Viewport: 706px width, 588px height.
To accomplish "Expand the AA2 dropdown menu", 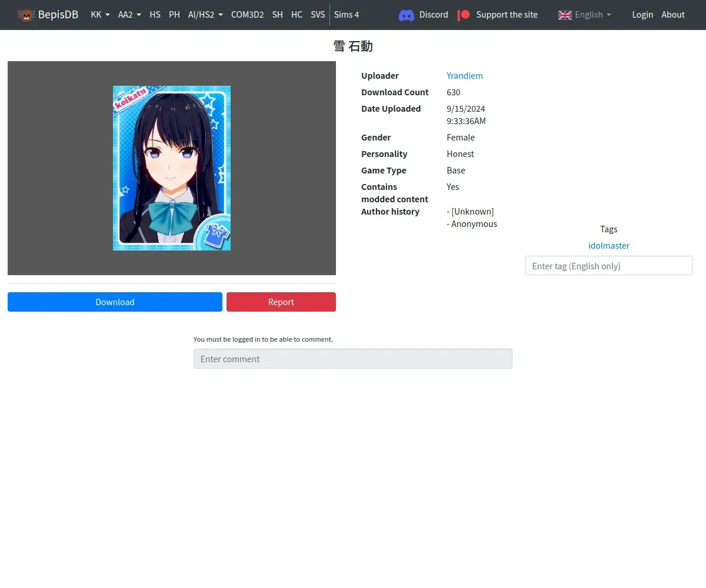I will pos(129,15).
